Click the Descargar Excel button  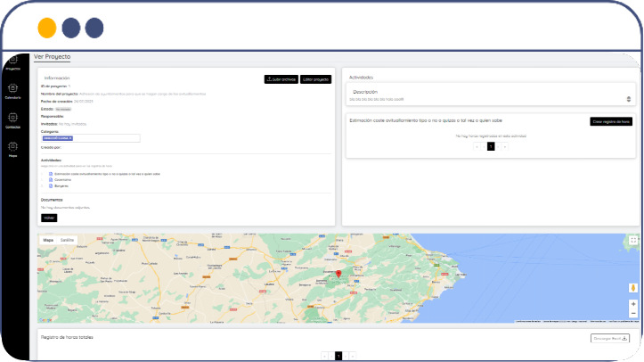click(x=610, y=338)
